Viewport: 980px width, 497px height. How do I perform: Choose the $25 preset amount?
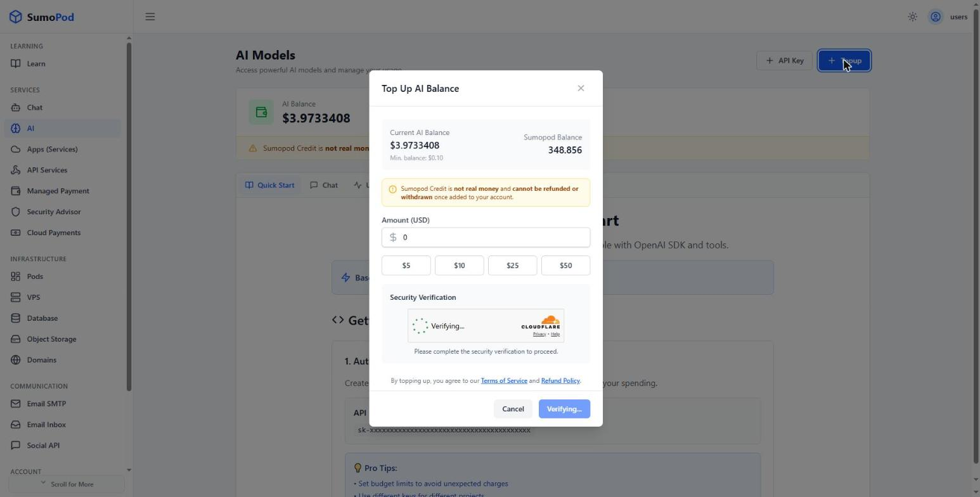click(x=512, y=266)
